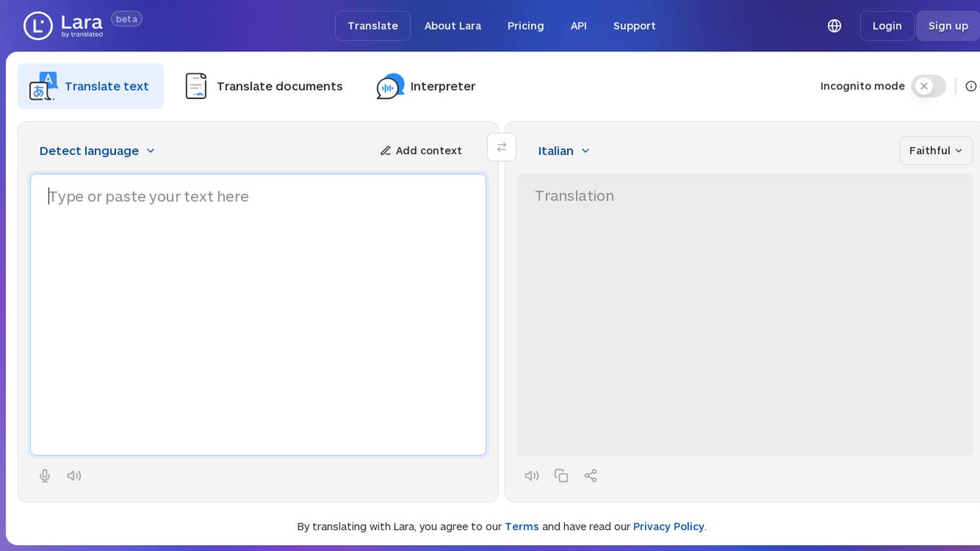
Task: Click the swap languages arrows icon
Action: (x=502, y=147)
